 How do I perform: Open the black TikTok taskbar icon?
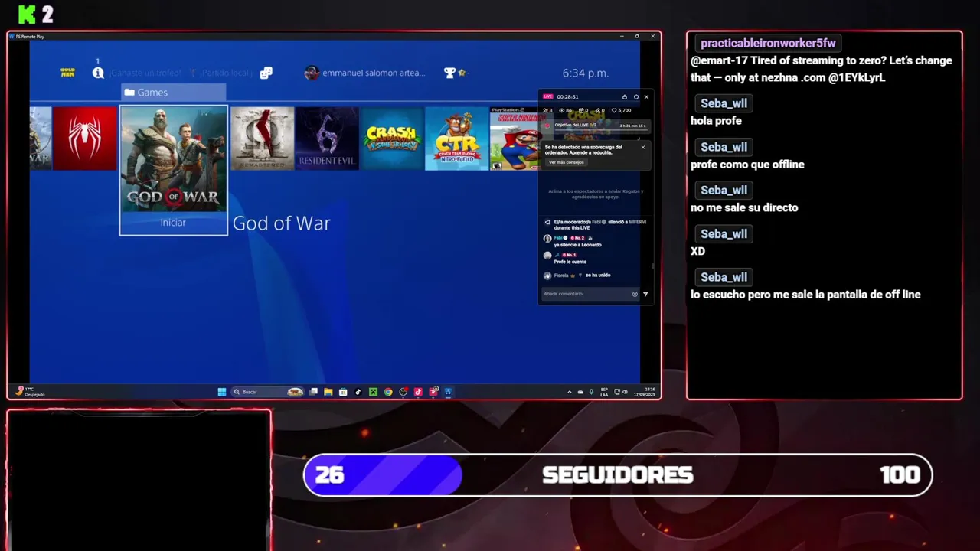tap(358, 392)
